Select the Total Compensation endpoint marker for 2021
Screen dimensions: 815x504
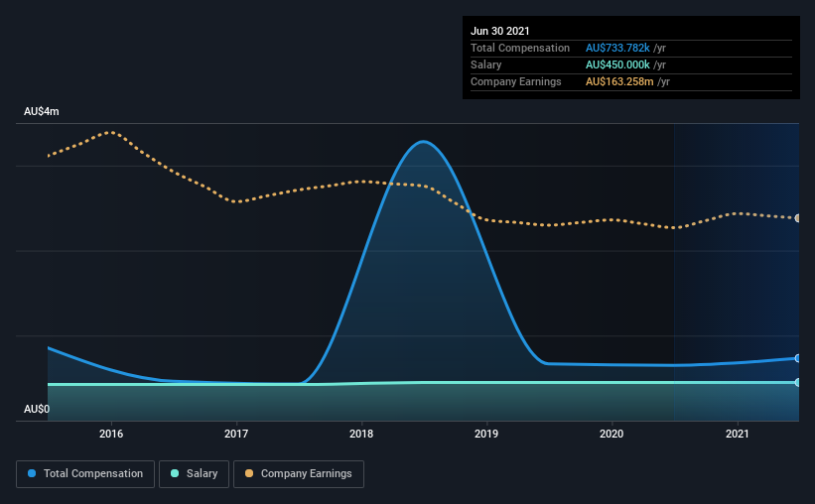click(x=797, y=358)
